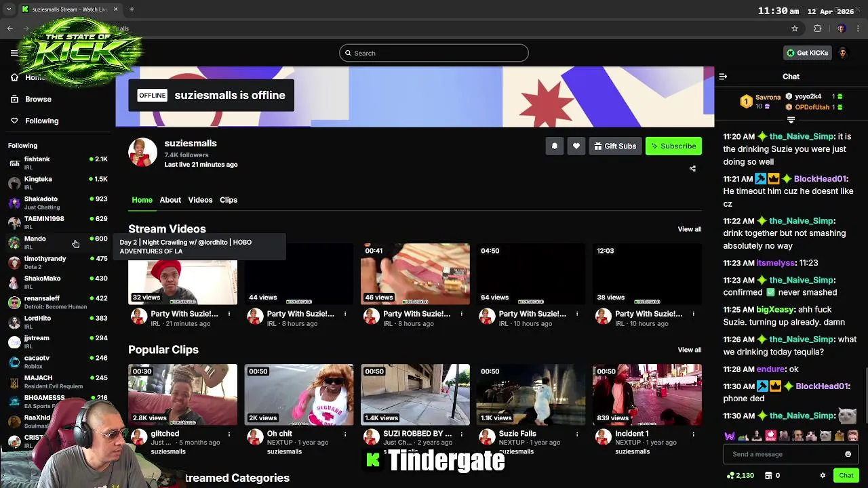Open options menu for glitched clip
This screenshot has height=488, width=868.
[229, 434]
